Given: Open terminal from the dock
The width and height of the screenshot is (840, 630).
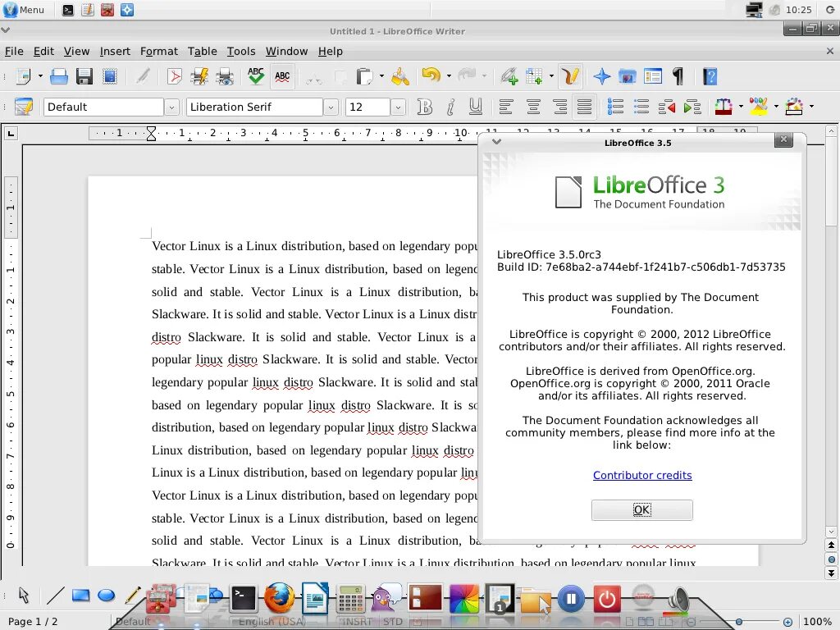Looking at the screenshot, I should click(243, 598).
